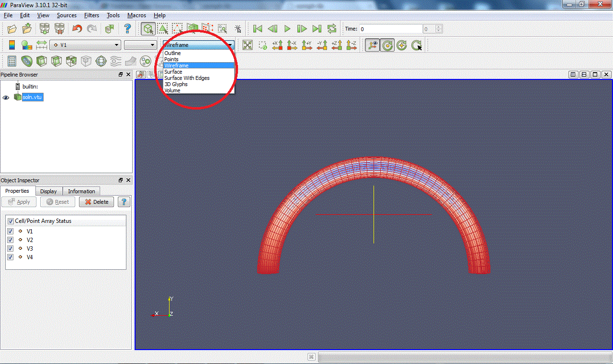Select soln.vtu in Pipeline Browser
This screenshot has width=613, height=364.
coord(33,97)
